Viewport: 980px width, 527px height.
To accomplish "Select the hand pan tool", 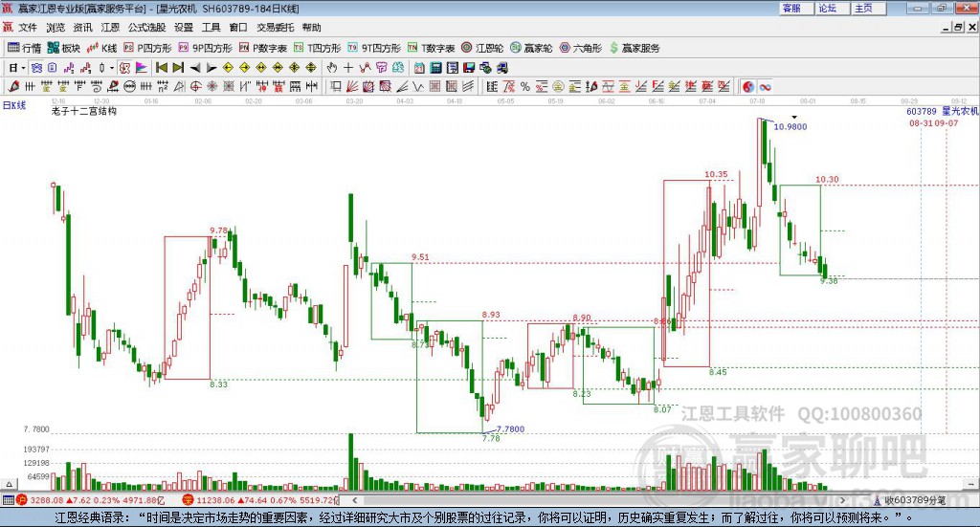I will (332, 68).
